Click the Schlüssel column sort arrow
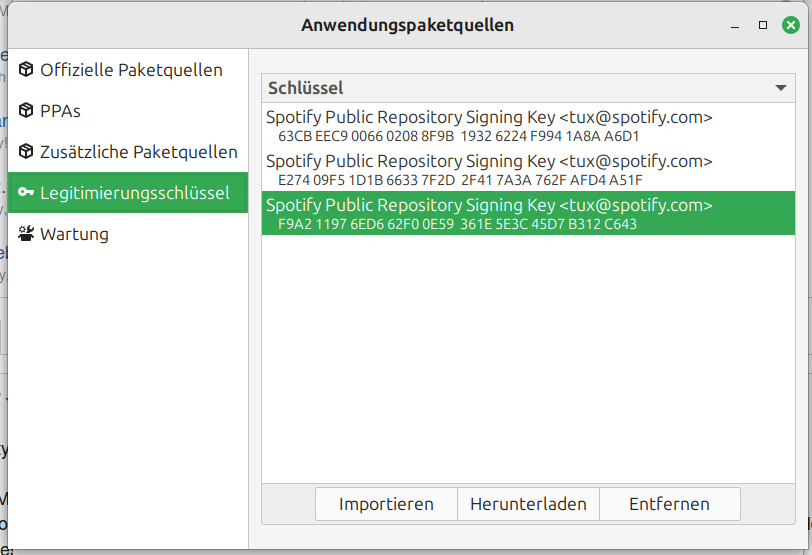812x555 pixels. pos(781,88)
